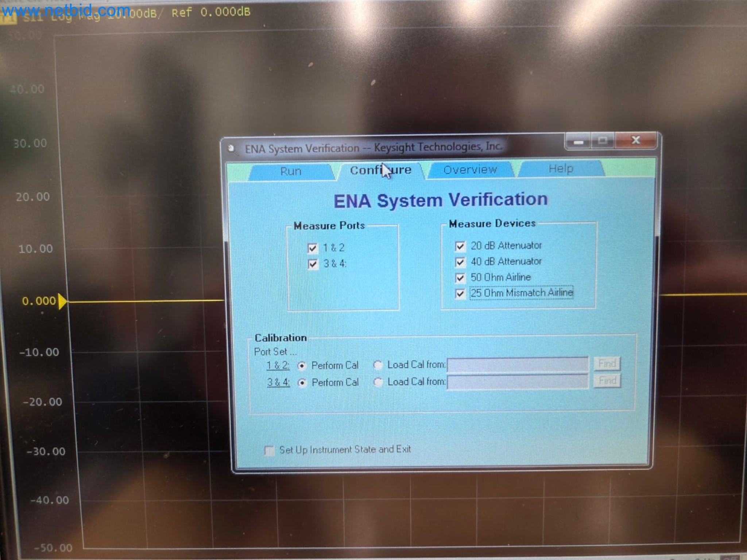Image resolution: width=747 pixels, height=560 pixels.
Task: Open the Overview tab
Action: pos(470,170)
